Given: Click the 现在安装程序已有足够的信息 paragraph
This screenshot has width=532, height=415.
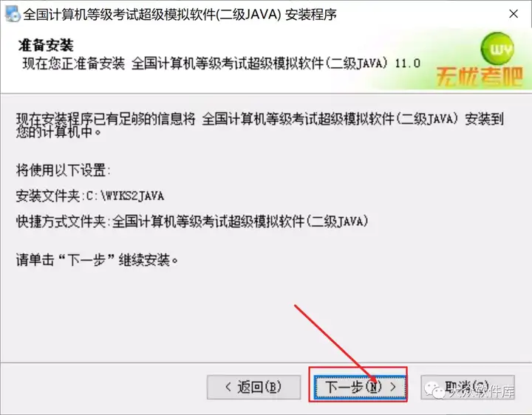Looking at the screenshot, I should (260, 125).
